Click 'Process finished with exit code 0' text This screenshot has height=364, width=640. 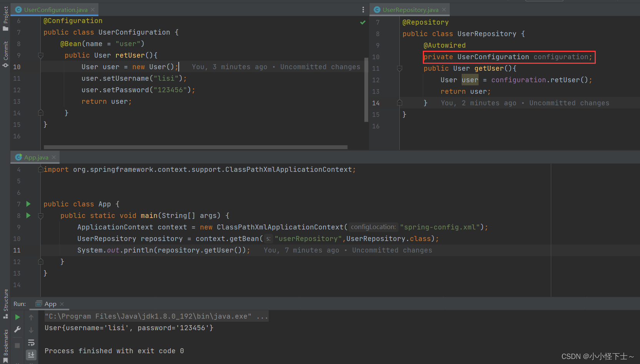coord(114,351)
